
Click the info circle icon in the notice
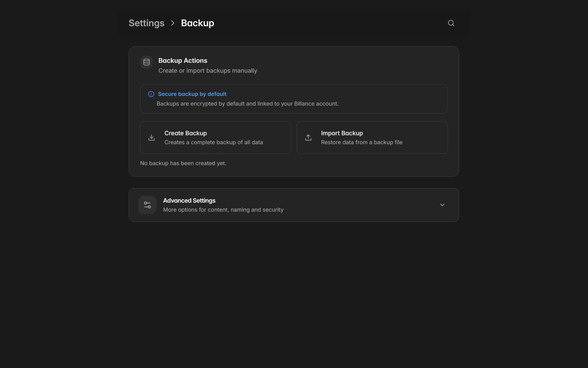(151, 94)
